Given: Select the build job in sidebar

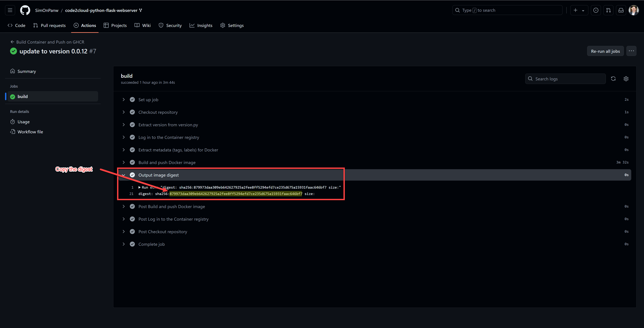Looking at the screenshot, I should (53, 96).
